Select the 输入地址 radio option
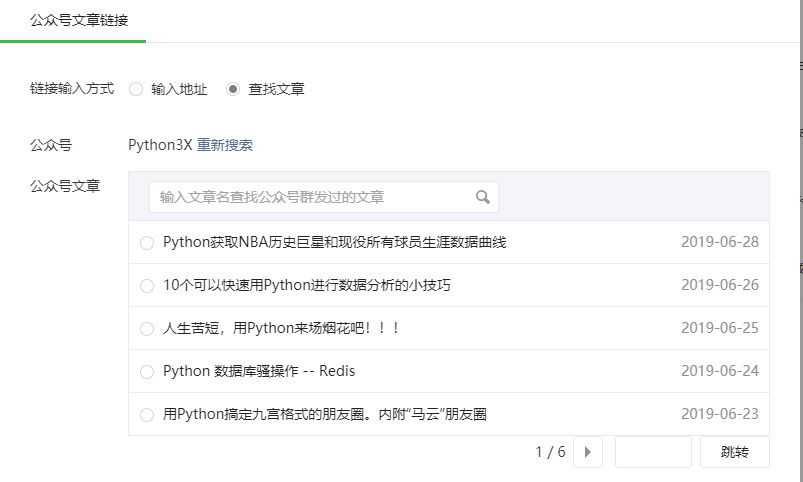Screen dimensions: 803x482 pos(136,89)
